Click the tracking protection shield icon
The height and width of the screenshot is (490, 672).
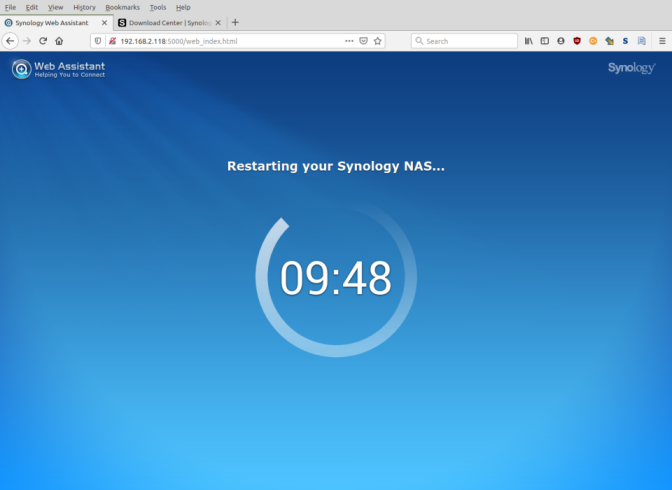[98, 41]
